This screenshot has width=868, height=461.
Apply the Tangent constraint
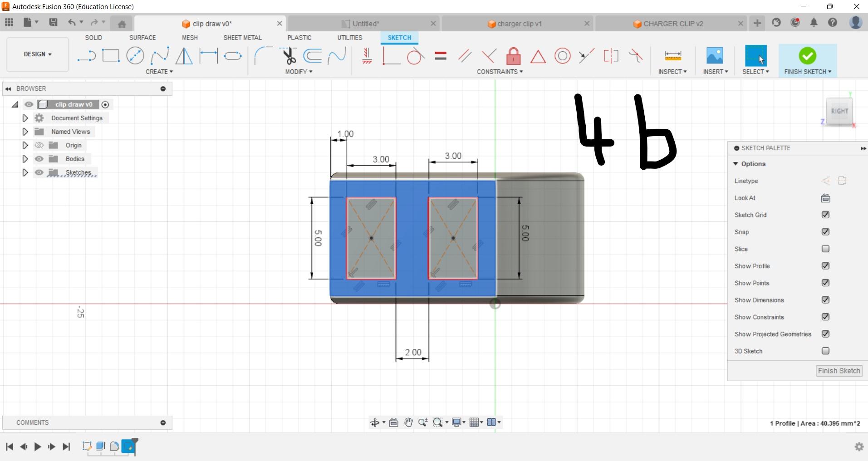point(416,56)
